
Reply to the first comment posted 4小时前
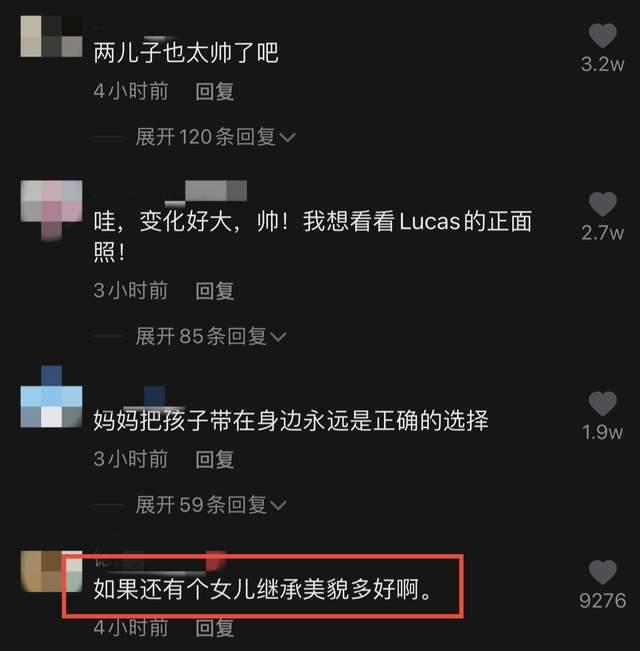click(x=215, y=91)
